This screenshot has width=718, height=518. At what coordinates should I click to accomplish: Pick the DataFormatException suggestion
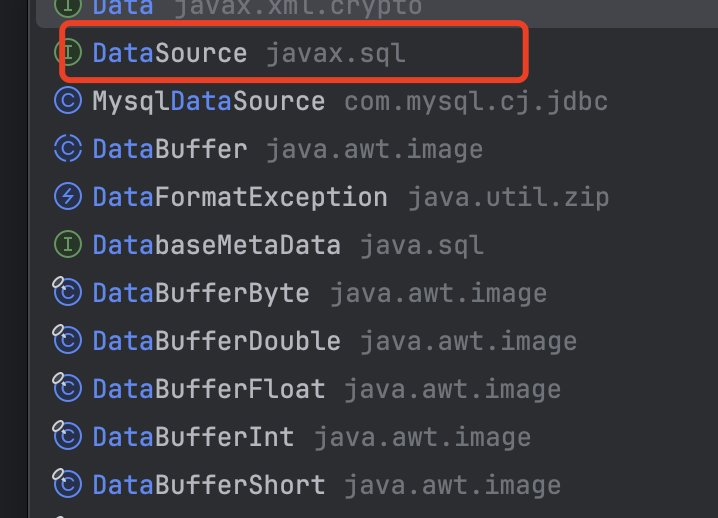(x=240, y=197)
